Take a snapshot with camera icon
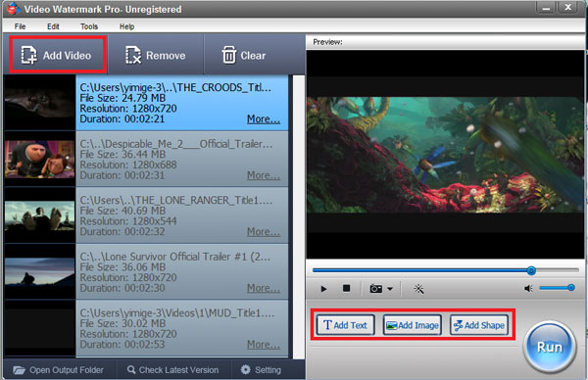588x380 pixels. coord(375,289)
